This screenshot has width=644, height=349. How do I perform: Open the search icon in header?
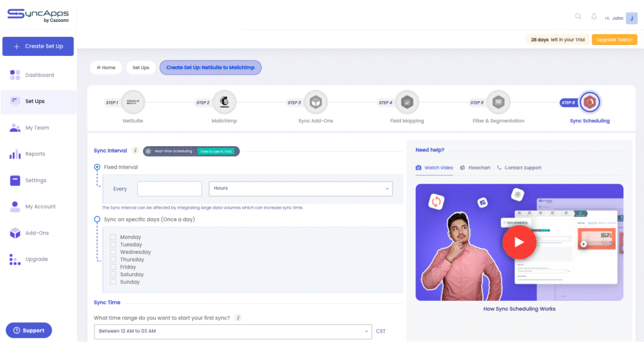coord(578,17)
